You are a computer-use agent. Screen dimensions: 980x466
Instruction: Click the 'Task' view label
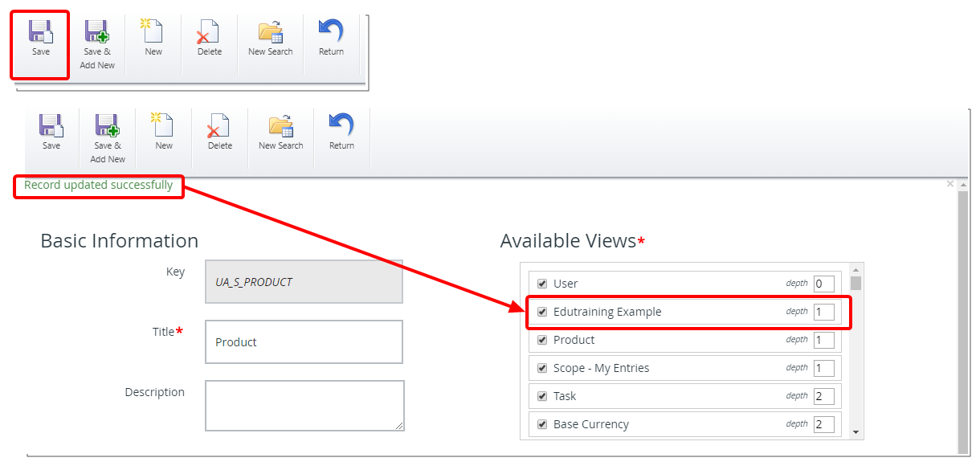[x=565, y=396]
